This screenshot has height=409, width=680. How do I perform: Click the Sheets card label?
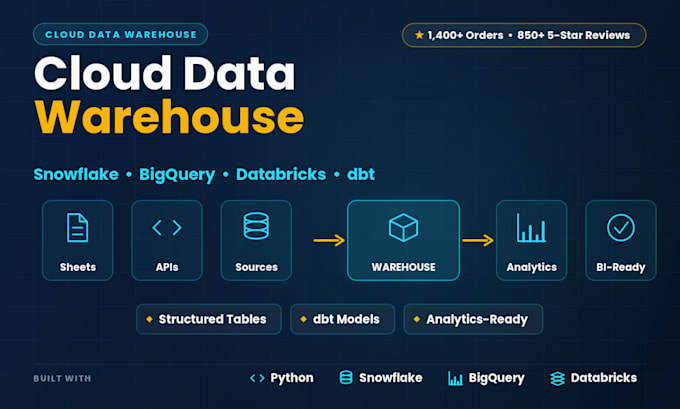click(x=78, y=267)
